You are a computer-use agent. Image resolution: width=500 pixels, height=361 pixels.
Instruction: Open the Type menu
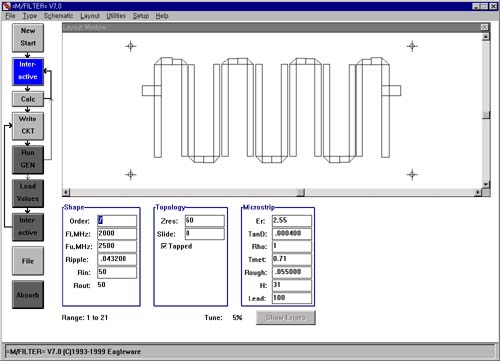coord(30,16)
